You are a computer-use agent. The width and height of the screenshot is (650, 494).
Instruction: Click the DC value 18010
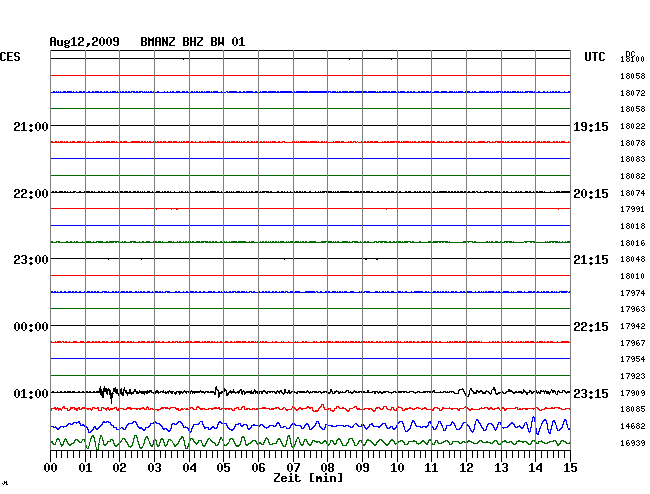click(633, 276)
